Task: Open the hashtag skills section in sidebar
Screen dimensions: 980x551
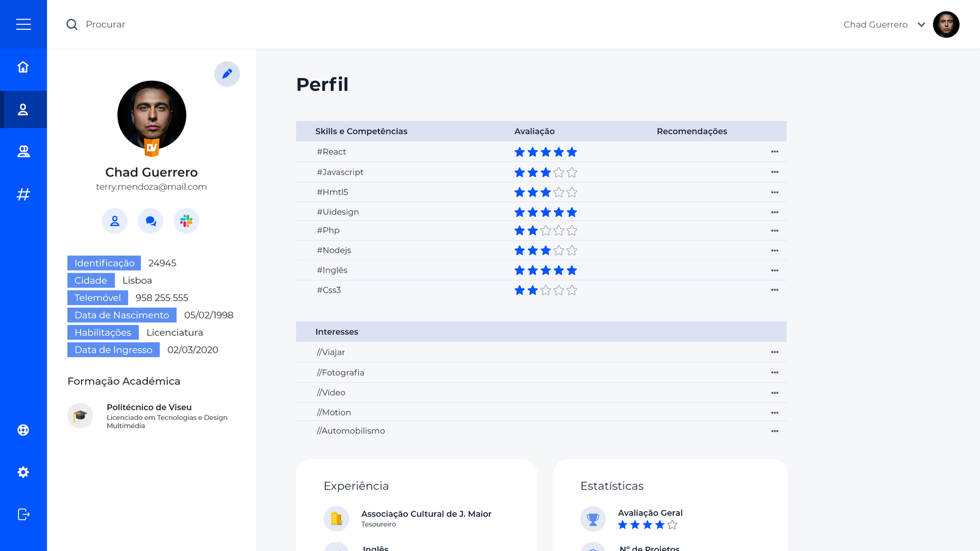Action: (x=23, y=195)
